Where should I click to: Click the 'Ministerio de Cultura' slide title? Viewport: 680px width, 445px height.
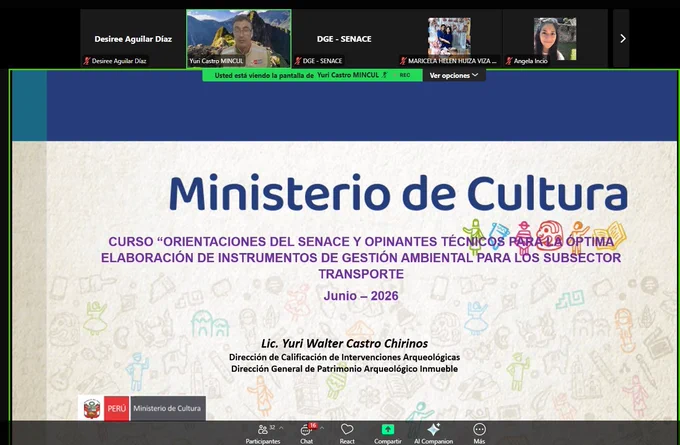[398, 193]
